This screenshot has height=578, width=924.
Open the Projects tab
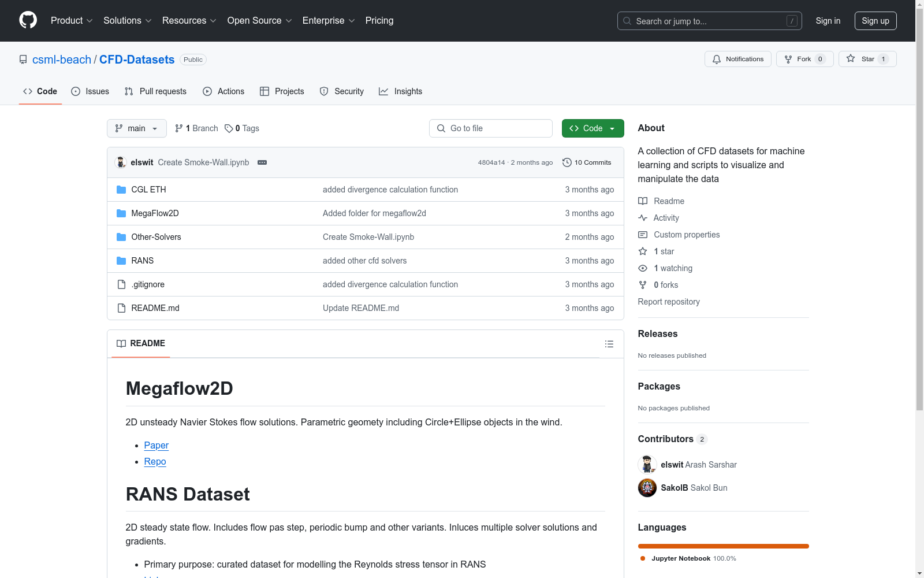pyautogui.click(x=282, y=91)
